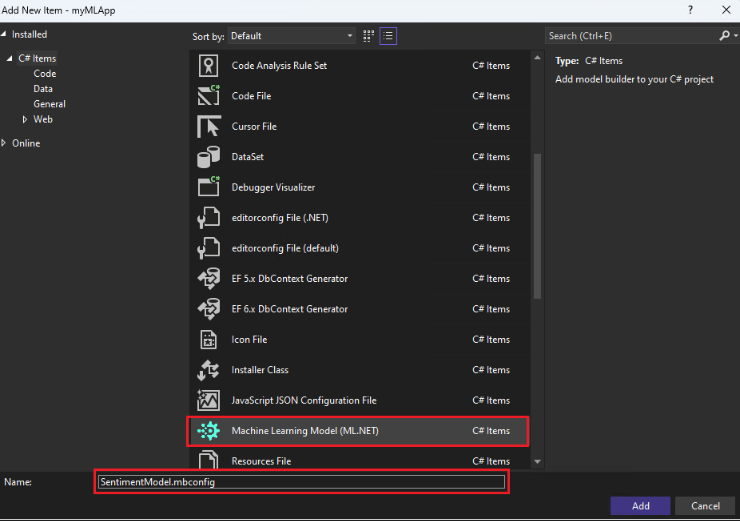The height and width of the screenshot is (521, 740).
Task: Click the Code File template icon
Action: coord(209,96)
